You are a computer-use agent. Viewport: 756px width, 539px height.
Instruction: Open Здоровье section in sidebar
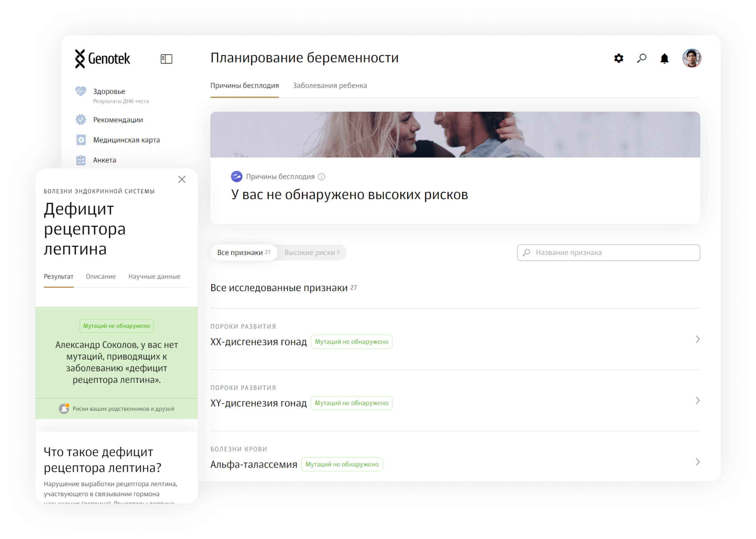109,92
